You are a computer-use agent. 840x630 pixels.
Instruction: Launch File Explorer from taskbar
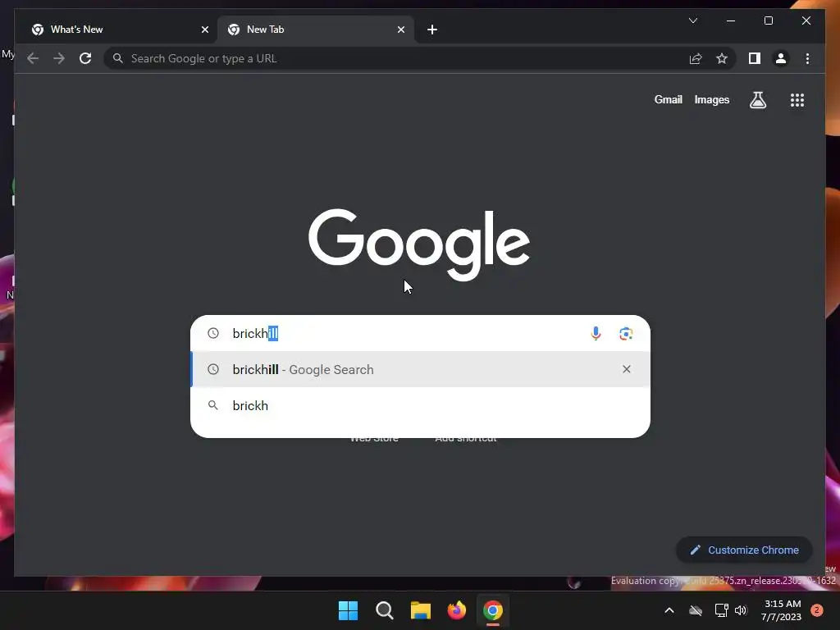pyautogui.click(x=421, y=610)
